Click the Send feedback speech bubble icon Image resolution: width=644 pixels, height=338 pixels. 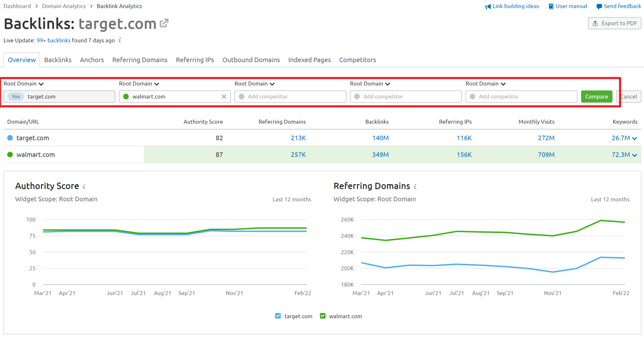[599, 6]
